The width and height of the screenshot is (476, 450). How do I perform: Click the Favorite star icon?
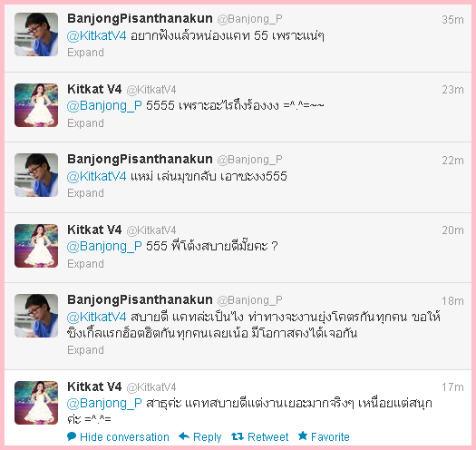pos(303,435)
